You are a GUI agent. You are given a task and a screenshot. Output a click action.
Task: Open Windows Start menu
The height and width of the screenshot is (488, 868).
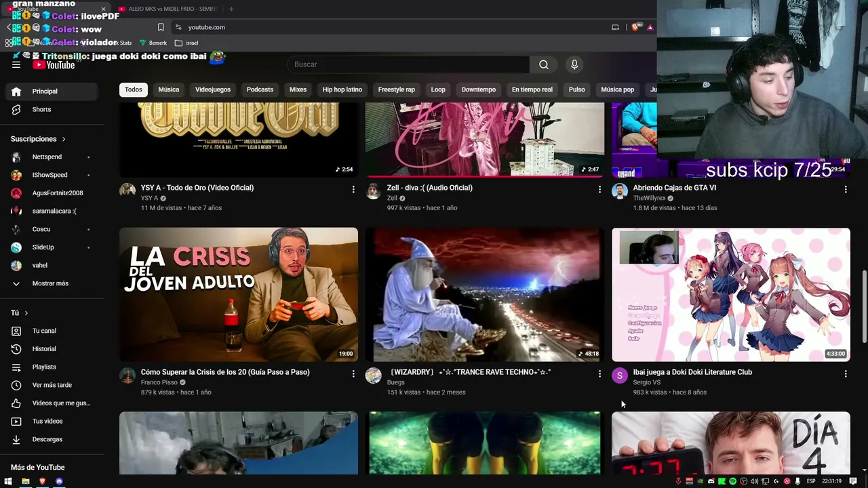click(x=8, y=481)
